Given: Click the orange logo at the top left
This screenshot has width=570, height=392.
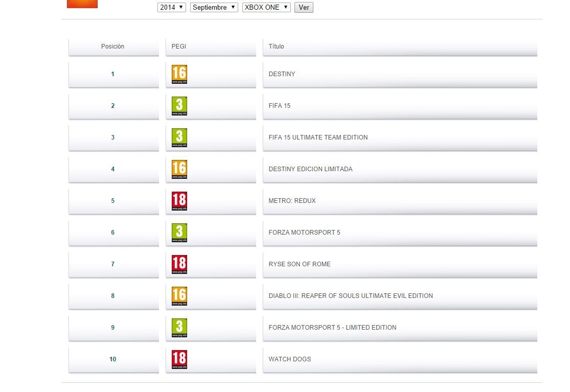Looking at the screenshot, I should click(x=82, y=4).
